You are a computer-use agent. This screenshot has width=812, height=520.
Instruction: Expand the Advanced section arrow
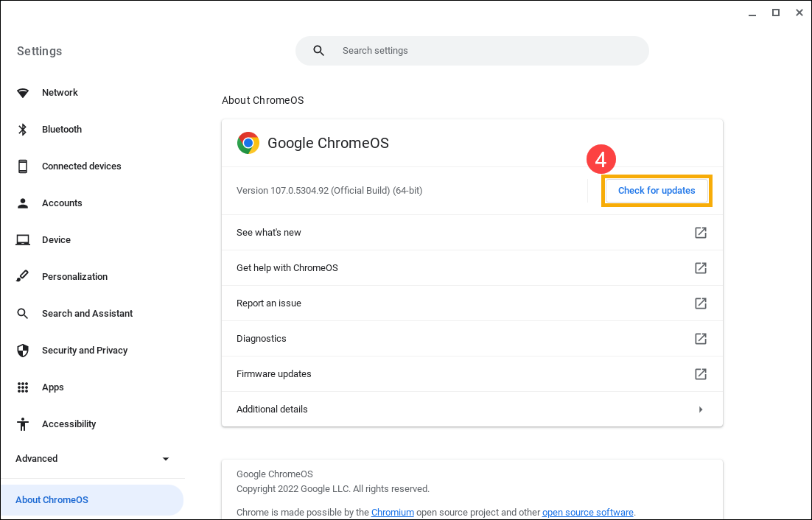tap(166, 459)
